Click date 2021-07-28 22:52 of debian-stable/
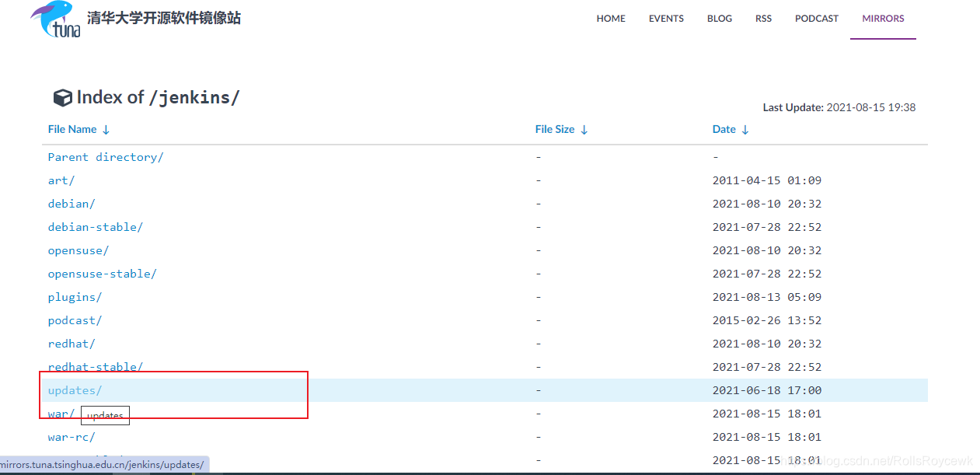The width and height of the screenshot is (980, 475). 767,227
